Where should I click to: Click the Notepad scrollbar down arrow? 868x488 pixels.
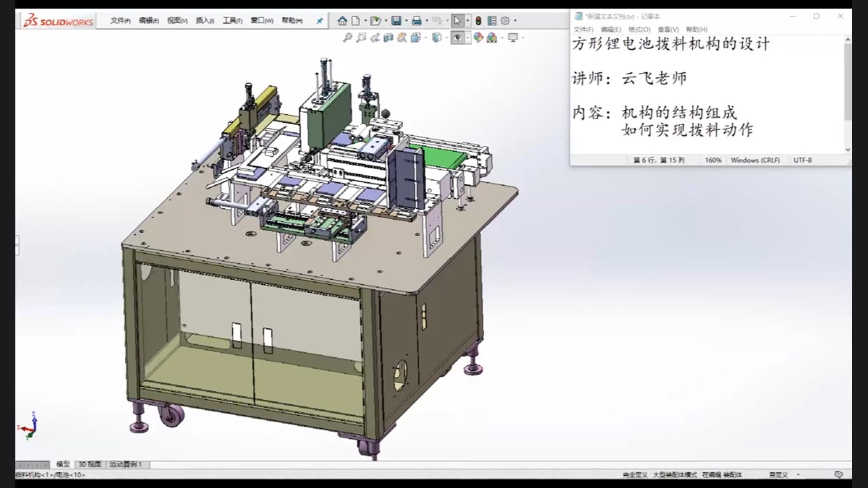click(848, 150)
